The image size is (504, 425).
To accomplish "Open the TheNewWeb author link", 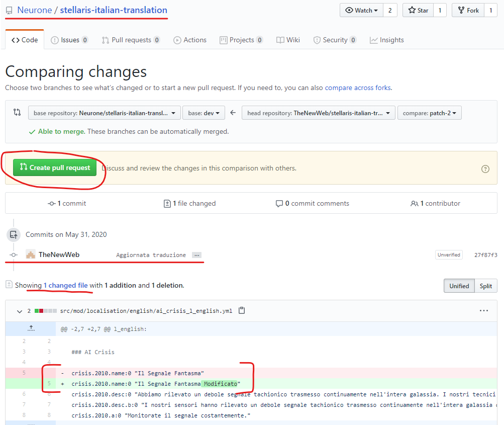I will [59, 254].
